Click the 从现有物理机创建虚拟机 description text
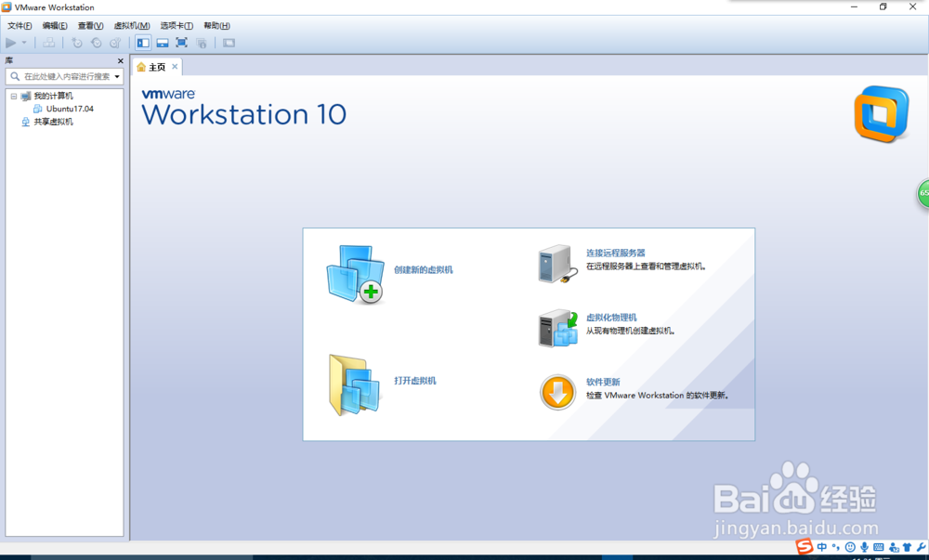Screen dimensions: 929x560 coord(631,331)
